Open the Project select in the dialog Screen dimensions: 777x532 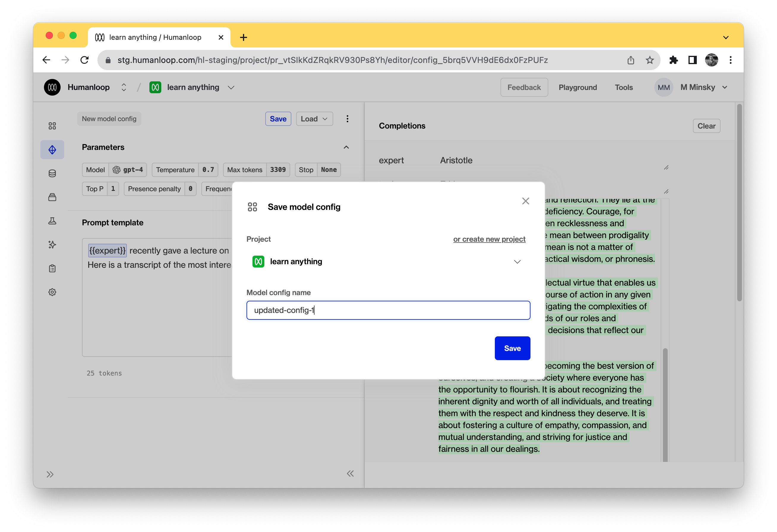388,261
